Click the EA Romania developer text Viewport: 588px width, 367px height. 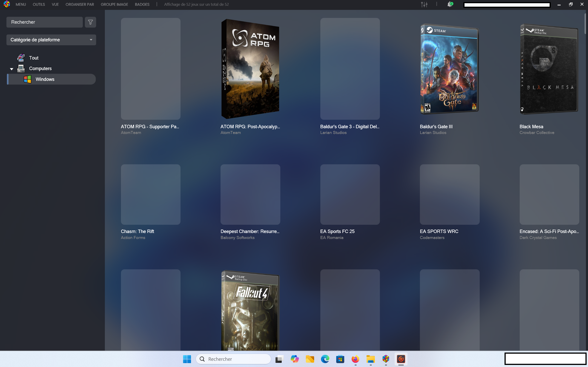point(332,238)
